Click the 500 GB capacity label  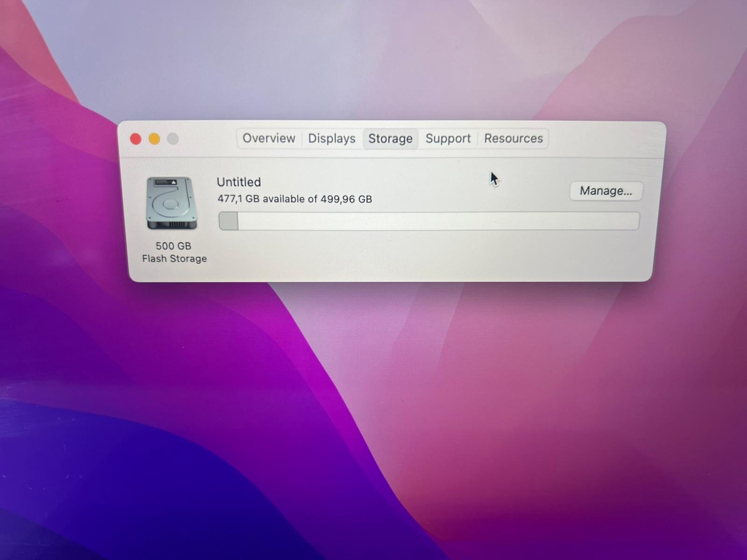(173, 246)
